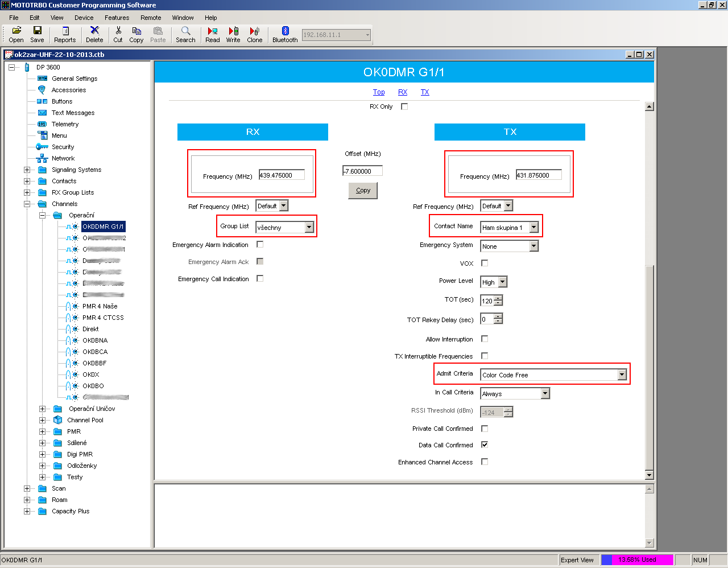Viewport: 728px width, 568px height.
Task: Select Security key tree item
Action: pyautogui.click(x=63, y=147)
